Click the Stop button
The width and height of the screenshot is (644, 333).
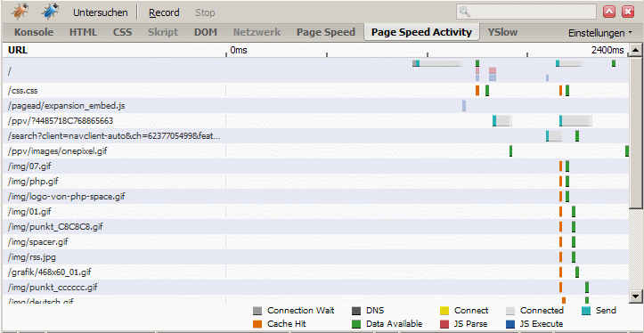pyautogui.click(x=205, y=12)
